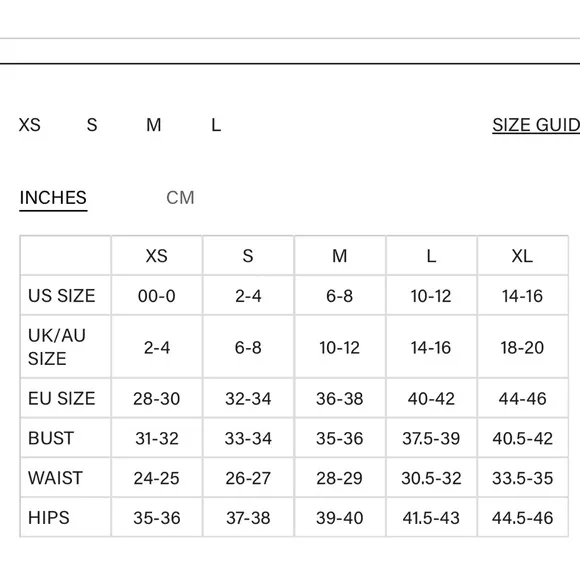Screen dimensions: 580x580
Task: Click the 44.5-46 hips cell
Action: tap(522, 517)
